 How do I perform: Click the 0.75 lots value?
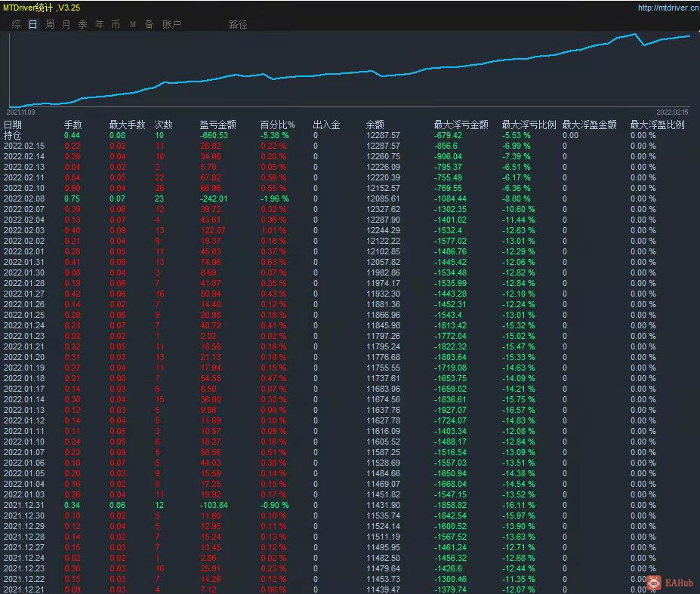[72, 199]
